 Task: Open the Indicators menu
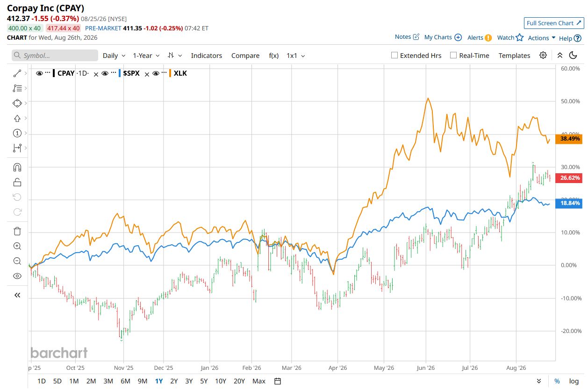[207, 56]
